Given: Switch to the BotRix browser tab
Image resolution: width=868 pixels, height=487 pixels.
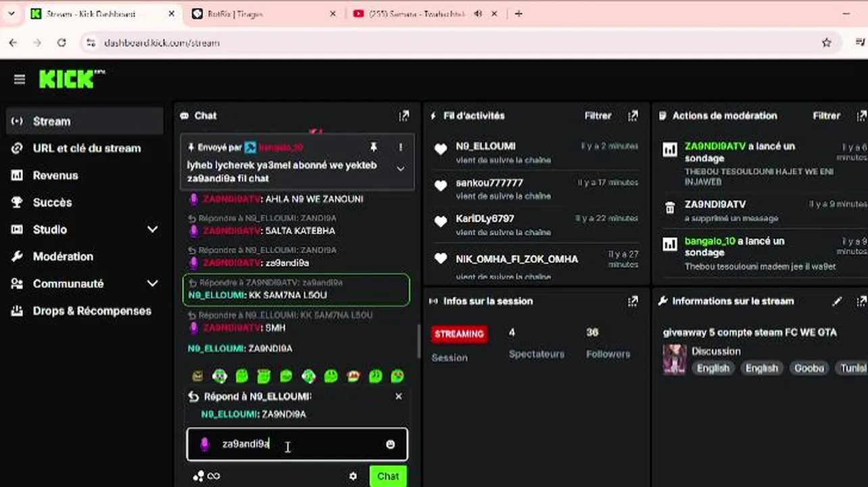Looking at the screenshot, I should [x=264, y=14].
